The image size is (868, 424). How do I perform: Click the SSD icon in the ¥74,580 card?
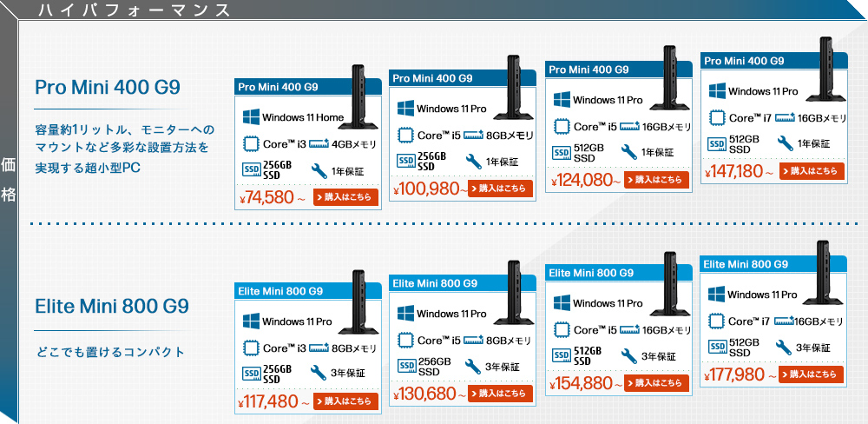252,169
